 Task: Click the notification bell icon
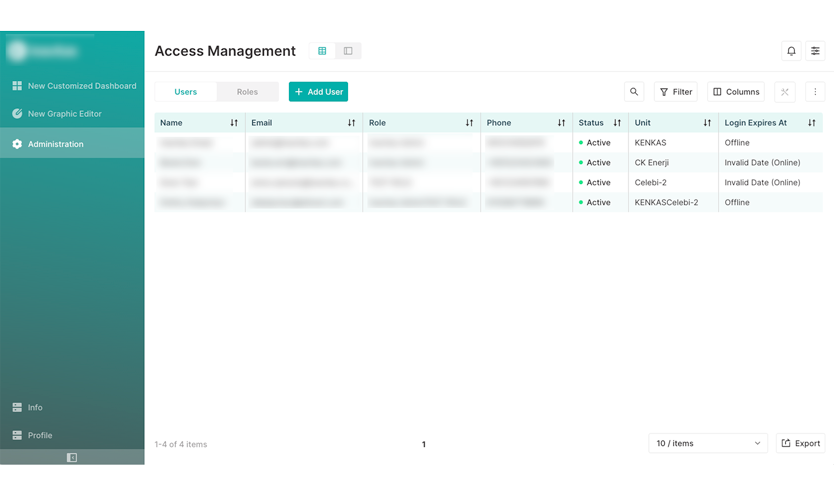click(x=791, y=51)
